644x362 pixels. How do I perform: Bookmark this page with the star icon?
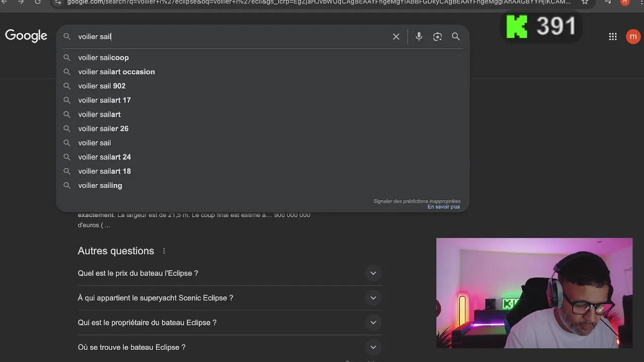click(585, 2)
